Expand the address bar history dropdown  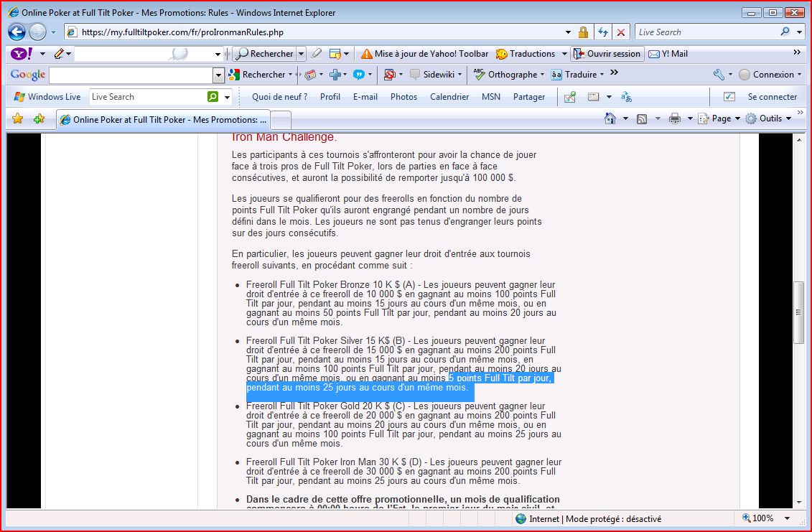pos(568,32)
